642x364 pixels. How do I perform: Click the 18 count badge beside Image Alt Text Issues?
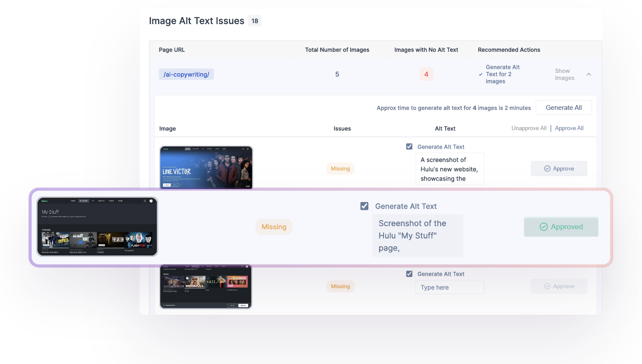[x=255, y=21]
